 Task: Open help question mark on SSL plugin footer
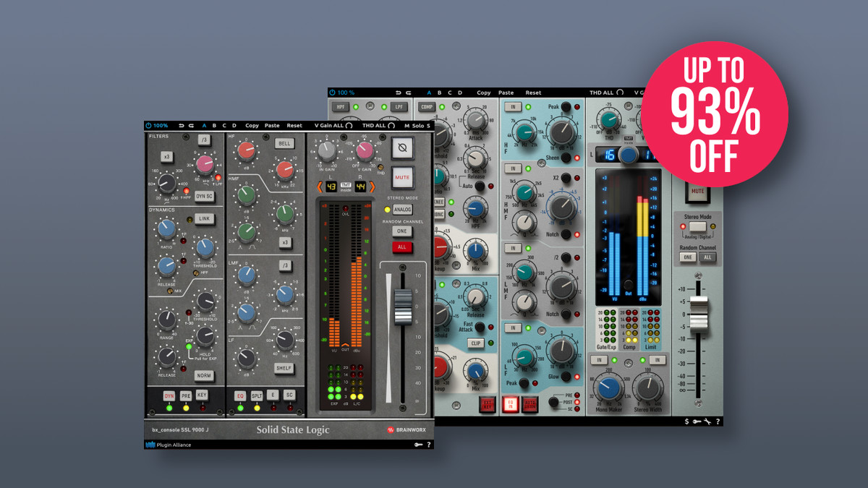pyautogui.click(x=428, y=445)
